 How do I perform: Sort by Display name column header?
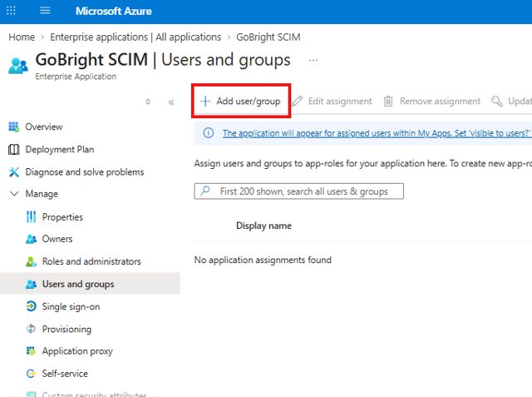264,226
